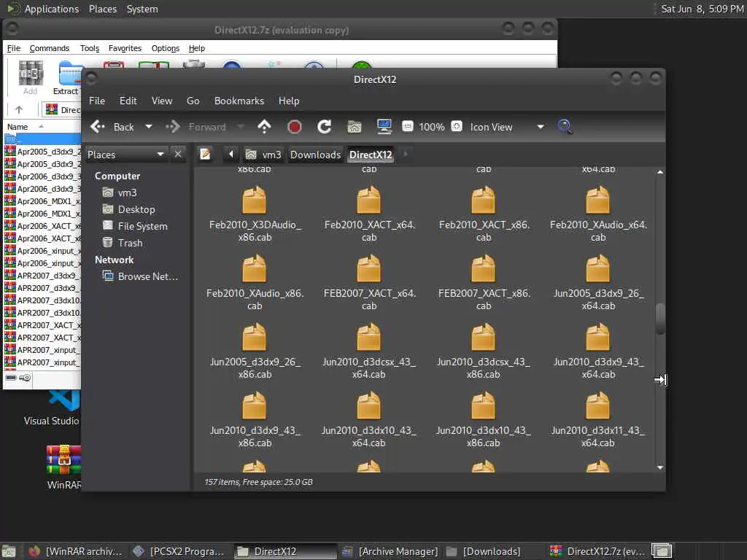Viewport: 747px width, 560px height.
Task: Click the file view vertical scrollbar thumb
Action: click(x=660, y=319)
